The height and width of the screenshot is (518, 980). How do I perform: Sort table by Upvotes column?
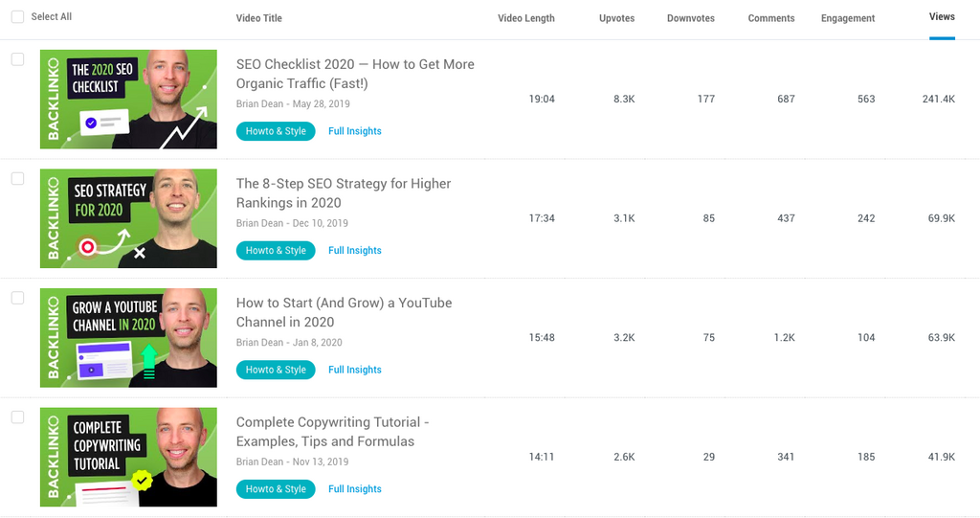[616, 18]
